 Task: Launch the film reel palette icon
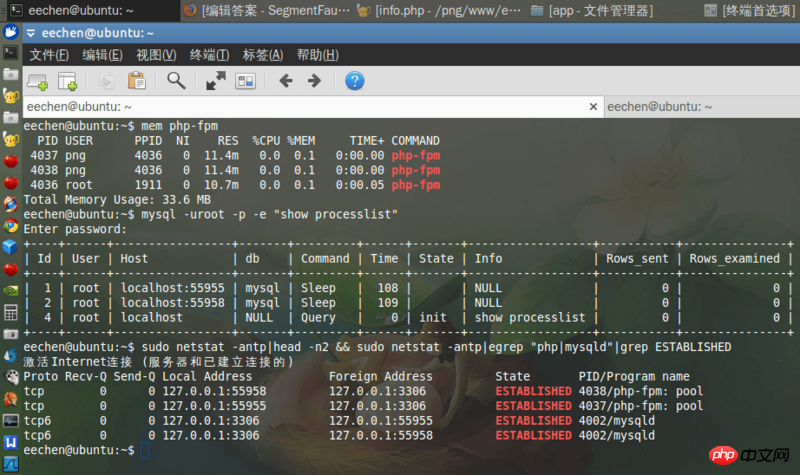[11, 377]
